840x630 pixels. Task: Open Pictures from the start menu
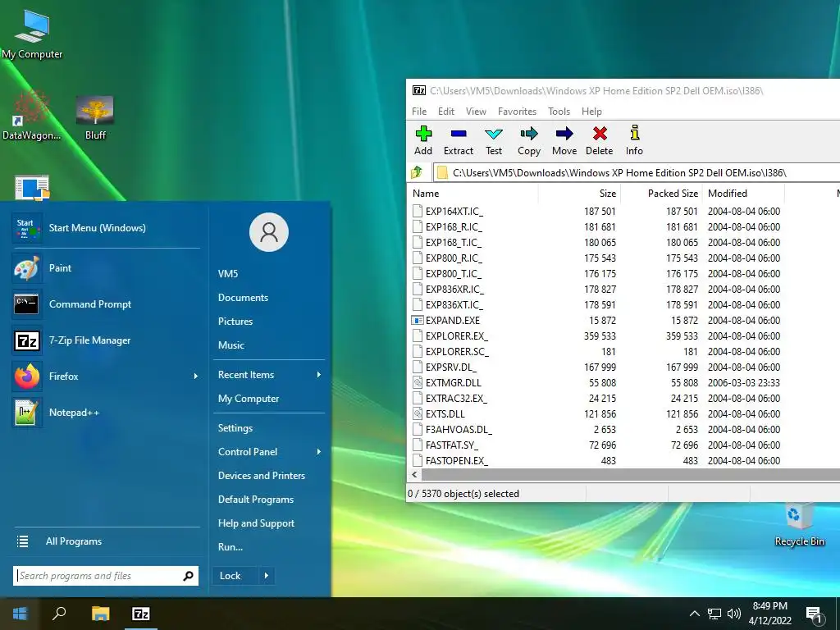tap(235, 322)
